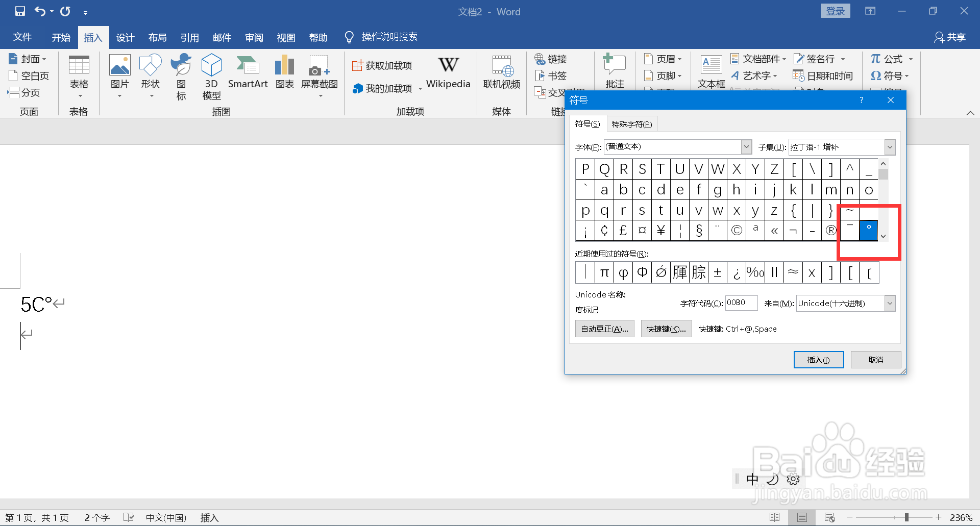980x526 pixels.
Task: Click 获取加载项 to get add-ins
Action: (382, 65)
